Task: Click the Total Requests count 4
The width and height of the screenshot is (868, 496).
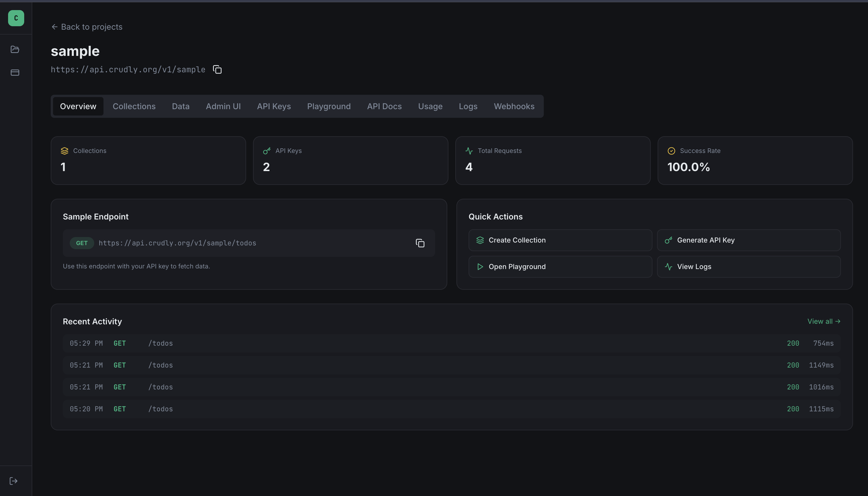Action: (469, 167)
